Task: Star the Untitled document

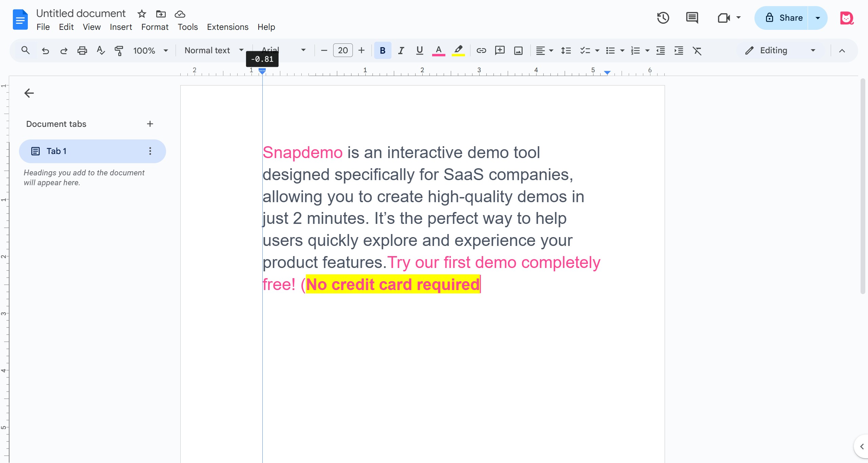Action: 142,14
